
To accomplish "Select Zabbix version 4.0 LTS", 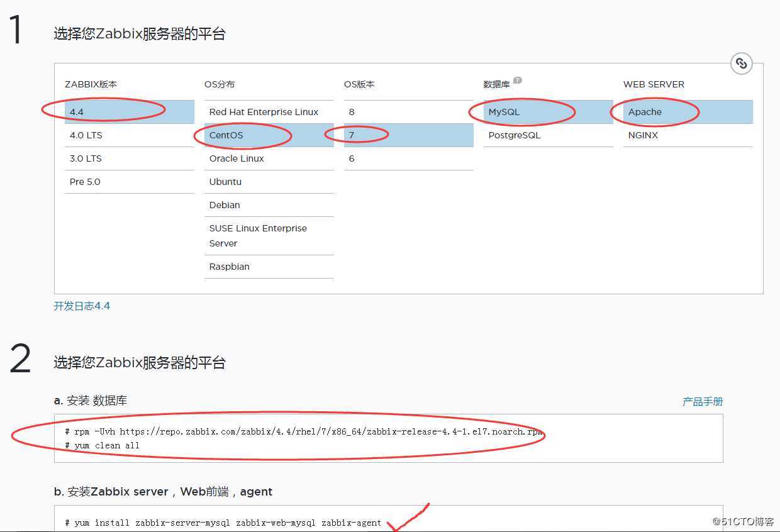I will (130, 135).
